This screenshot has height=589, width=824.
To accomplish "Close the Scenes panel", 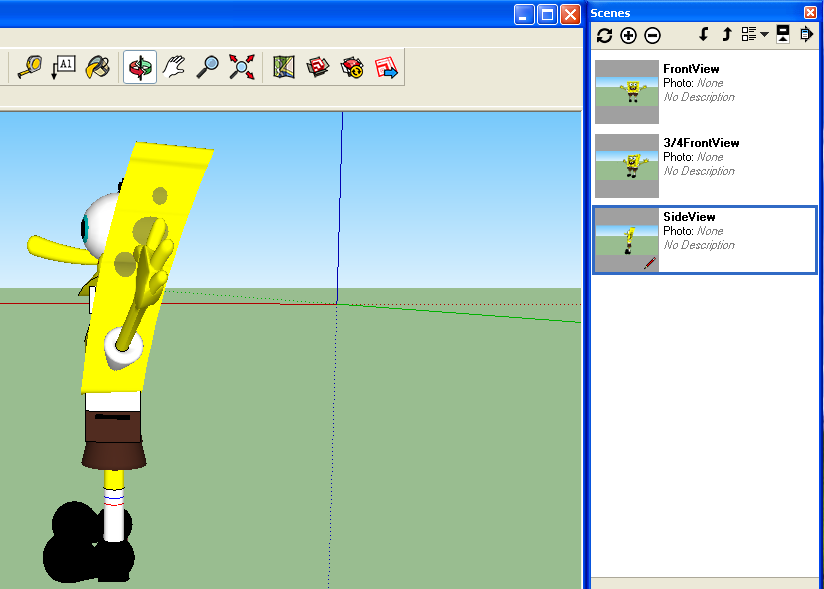I will pyautogui.click(x=810, y=13).
